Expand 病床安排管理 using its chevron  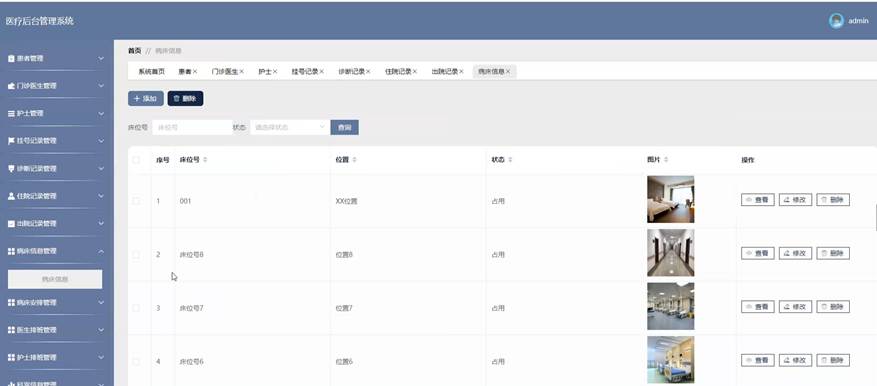101,303
